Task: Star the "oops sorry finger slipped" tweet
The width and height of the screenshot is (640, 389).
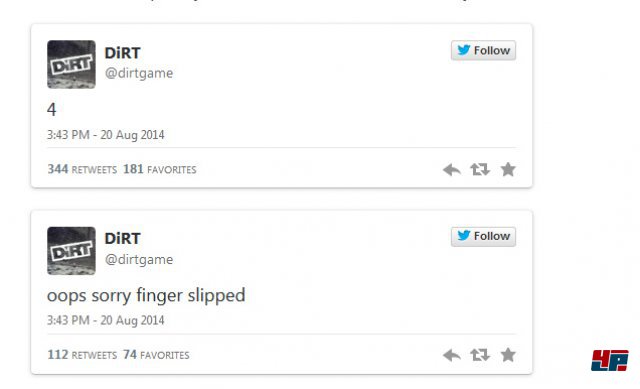Action: [x=508, y=355]
